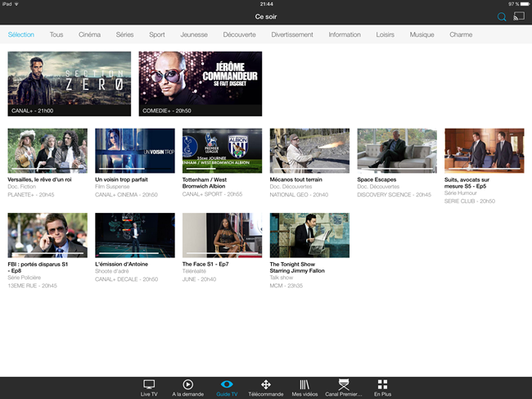The width and height of the screenshot is (532, 399).
Task: Switch to the Divertissement tab
Action: pyautogui.click(x=292, y=34)
